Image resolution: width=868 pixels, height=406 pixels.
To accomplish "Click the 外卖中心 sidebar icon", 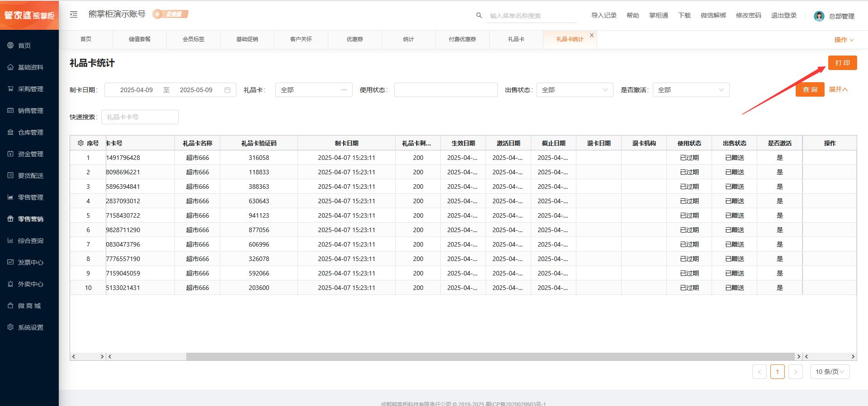I will pos(10,284).
